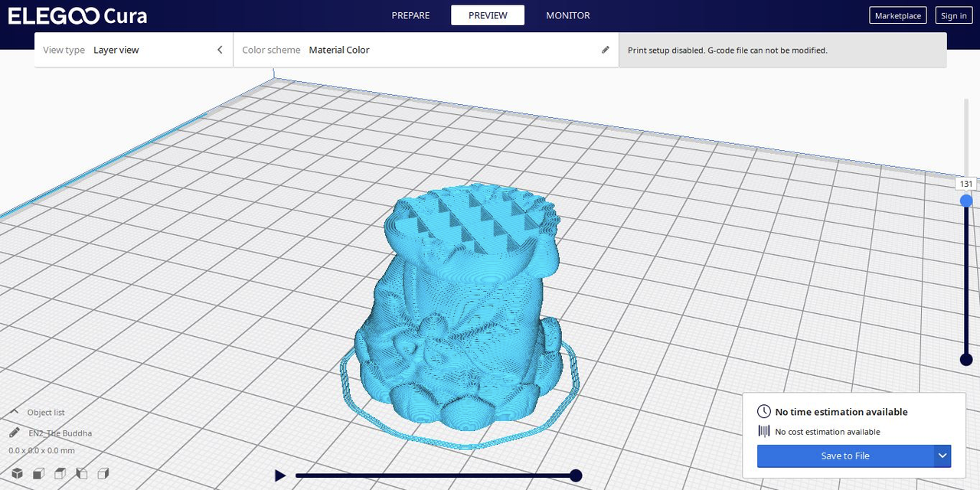Switch to the front view cube icon
Screen dimensions: 980x490
click(x=38, y=474)
